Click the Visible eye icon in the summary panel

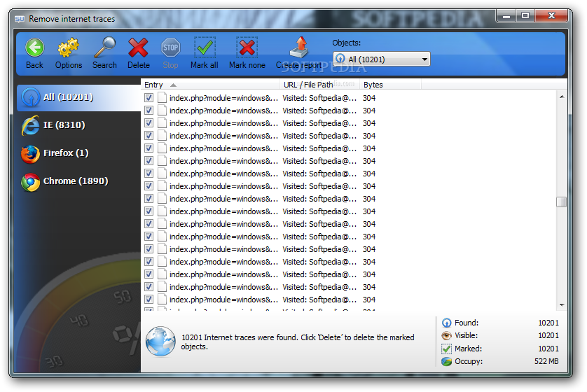click(x=446, y=335)
